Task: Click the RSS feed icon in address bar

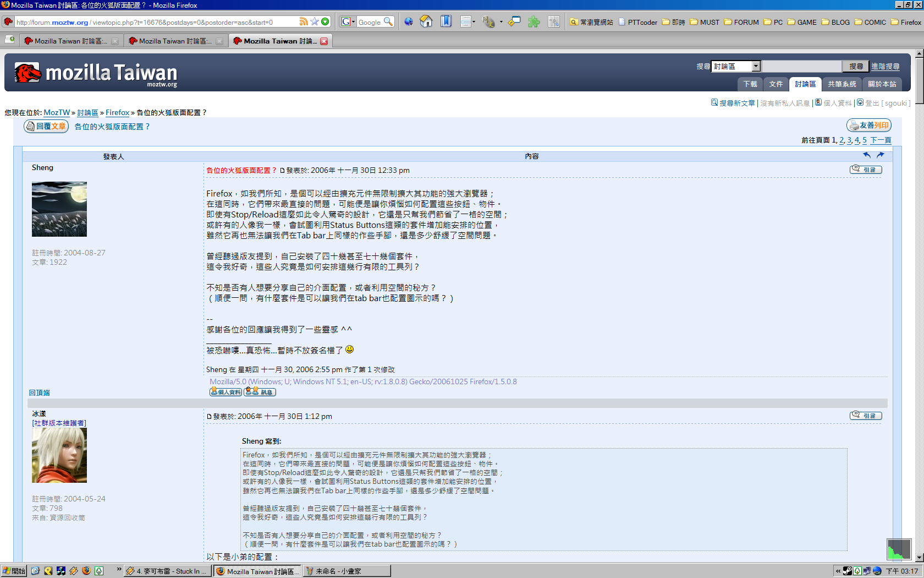Action: (x=304, y=22)
